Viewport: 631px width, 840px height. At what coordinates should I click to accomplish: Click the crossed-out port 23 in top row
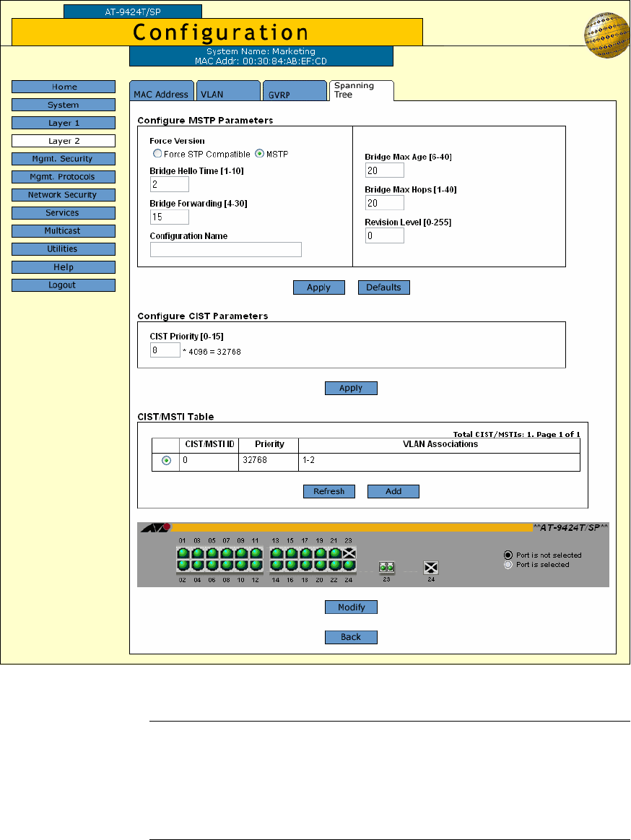[x=349, y=553]
